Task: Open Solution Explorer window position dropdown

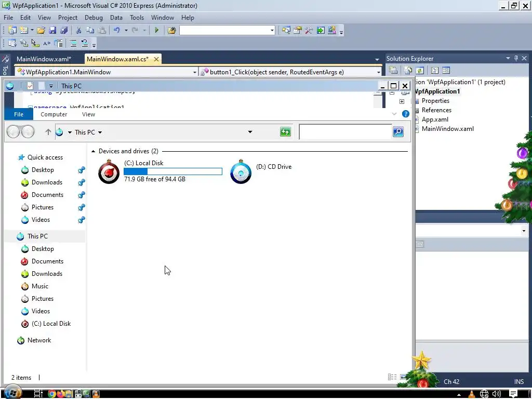Action: tap(508, 58)
